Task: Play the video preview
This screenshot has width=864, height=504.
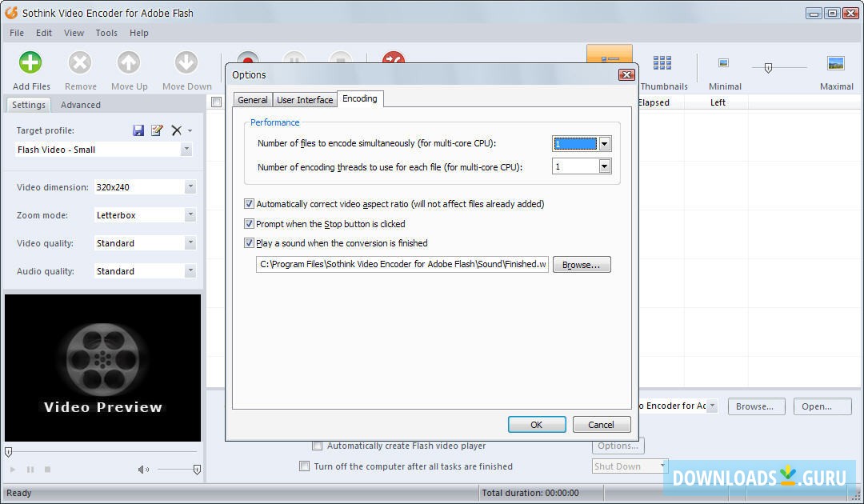Action: pyautogui.click(x=13, y=470)
